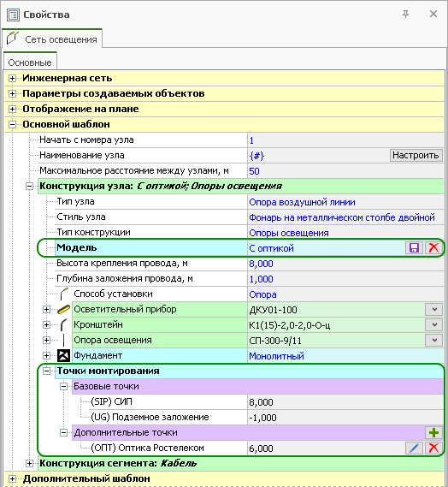Click Тип конструкции value Опоры освещения
448x487 pixels.
(289, 233)
